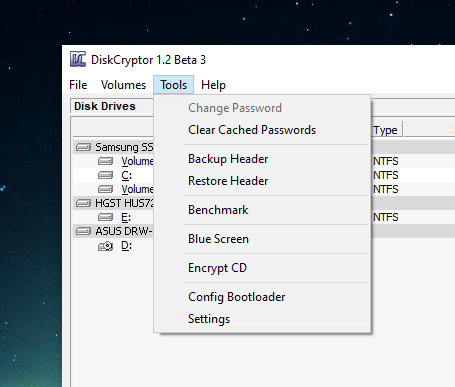The width and height of the screenshot is (455, 387).
Task: Open the File menu
Action: [78, 85]
